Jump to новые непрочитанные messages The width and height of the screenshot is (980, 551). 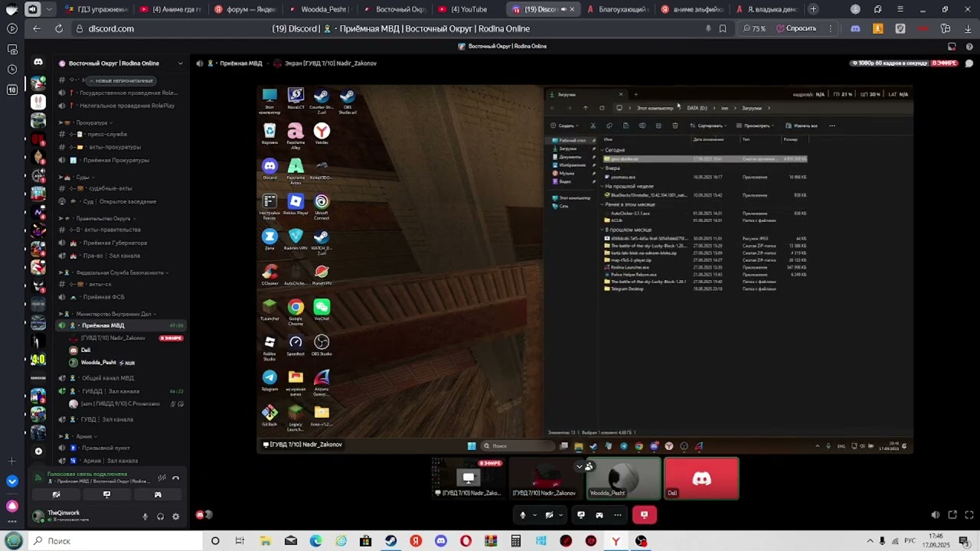[x=123, y=80]
